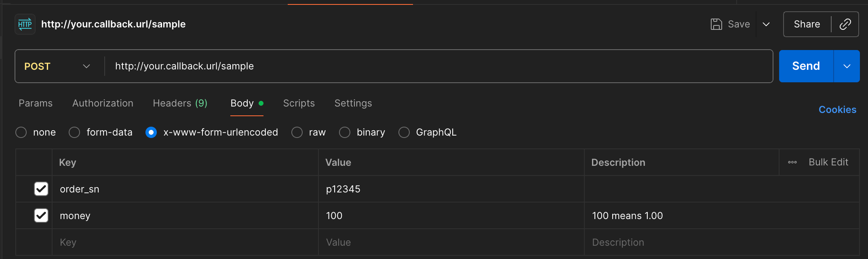This screenshot has width=868, height=259.
Task: Click the '100 means 1.00' description cell
Action: coord(722,215)
